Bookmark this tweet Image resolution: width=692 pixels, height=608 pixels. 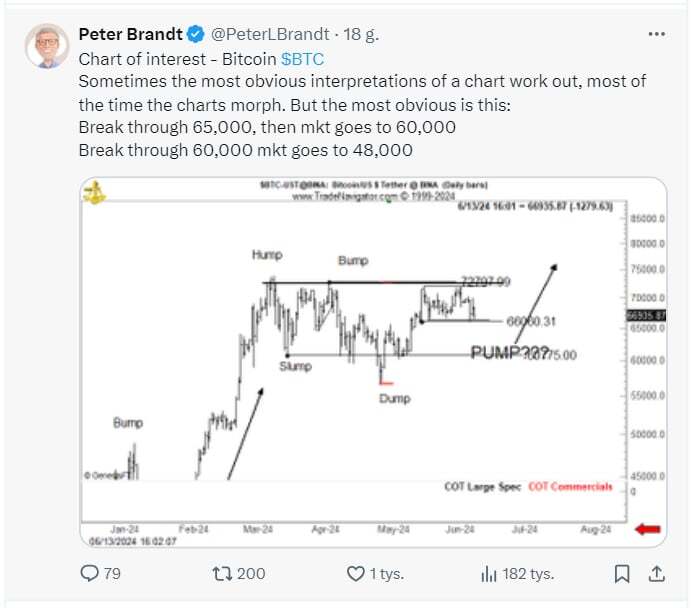(622, 573)
